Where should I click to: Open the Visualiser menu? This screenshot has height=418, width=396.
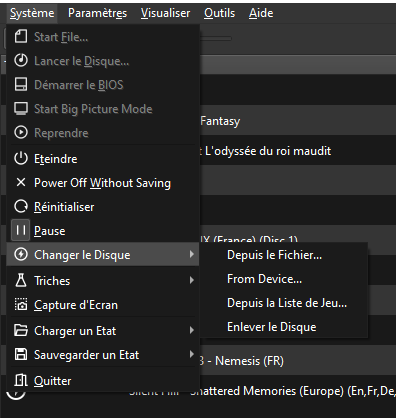point(165,13)
